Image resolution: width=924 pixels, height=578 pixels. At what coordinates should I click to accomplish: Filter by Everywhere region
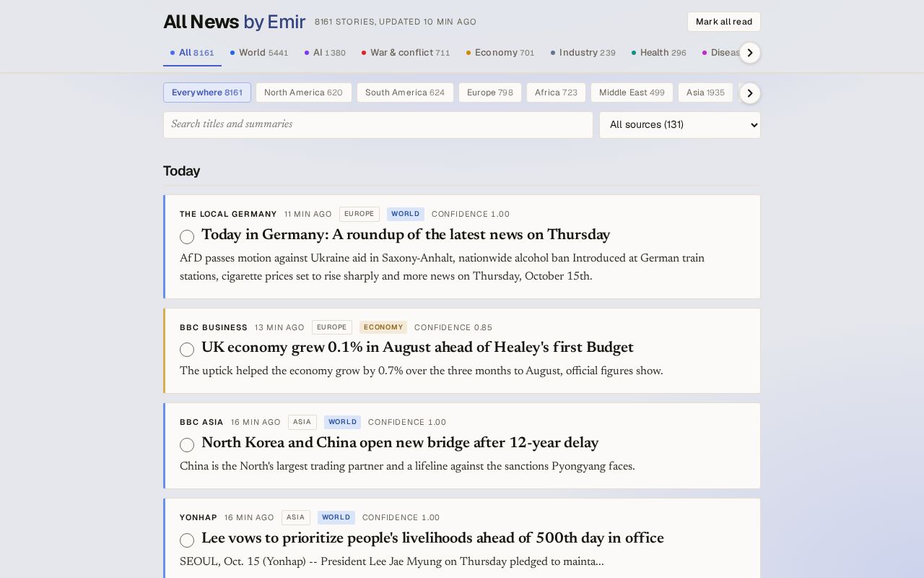[207, 92]
